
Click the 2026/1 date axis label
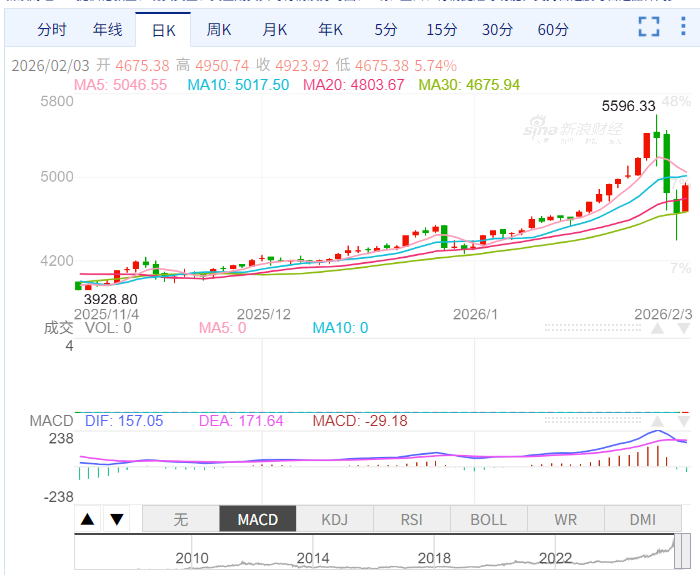click(x=475, y=314)
